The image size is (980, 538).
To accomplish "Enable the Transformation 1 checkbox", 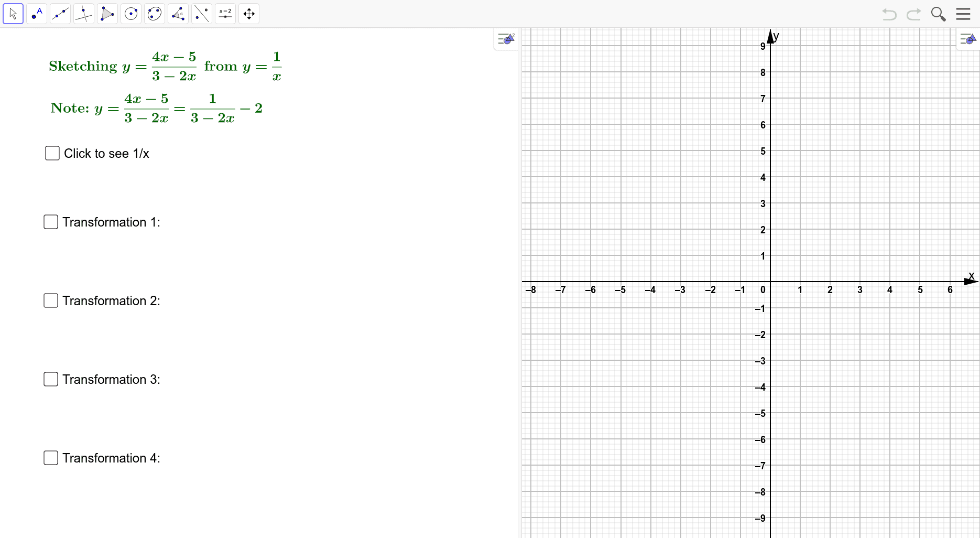I will [51, 222].
